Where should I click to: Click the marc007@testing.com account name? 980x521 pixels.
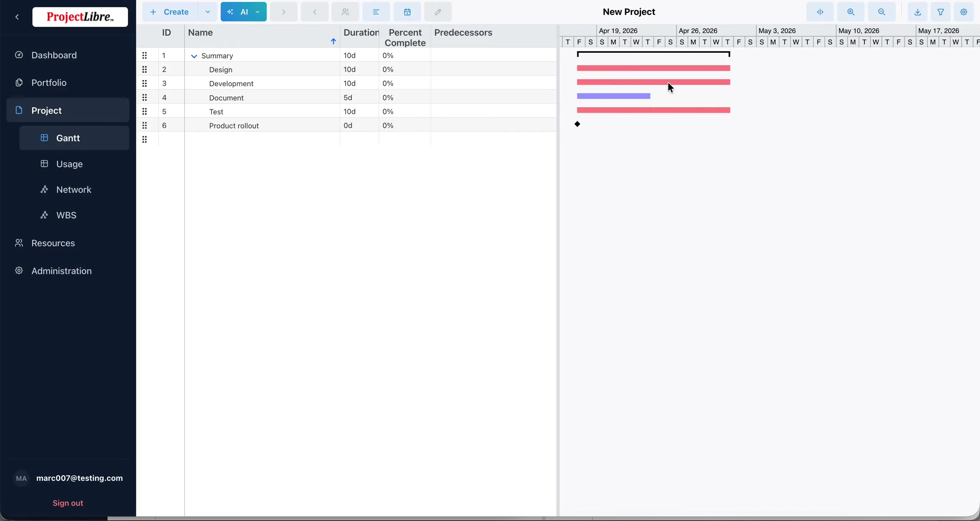pos(80,478)
